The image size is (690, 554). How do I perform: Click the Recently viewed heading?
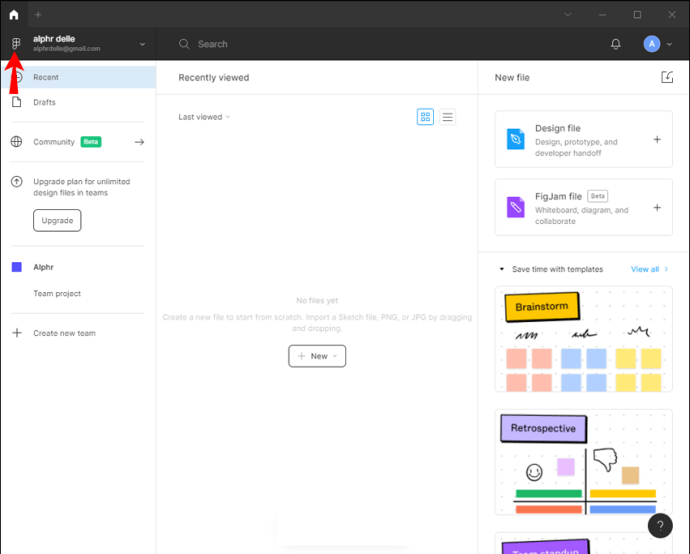click(213, 77)
